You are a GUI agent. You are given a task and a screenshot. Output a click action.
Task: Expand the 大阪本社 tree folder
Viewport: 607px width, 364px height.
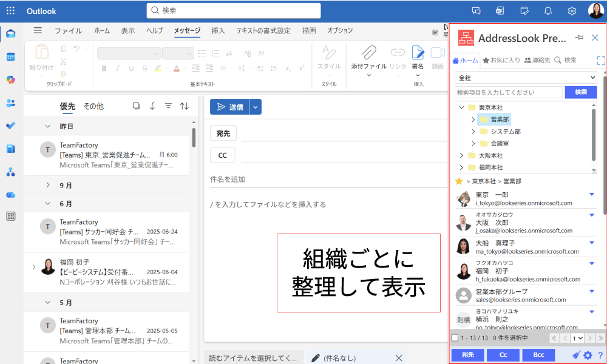click(x=461, y=156)
